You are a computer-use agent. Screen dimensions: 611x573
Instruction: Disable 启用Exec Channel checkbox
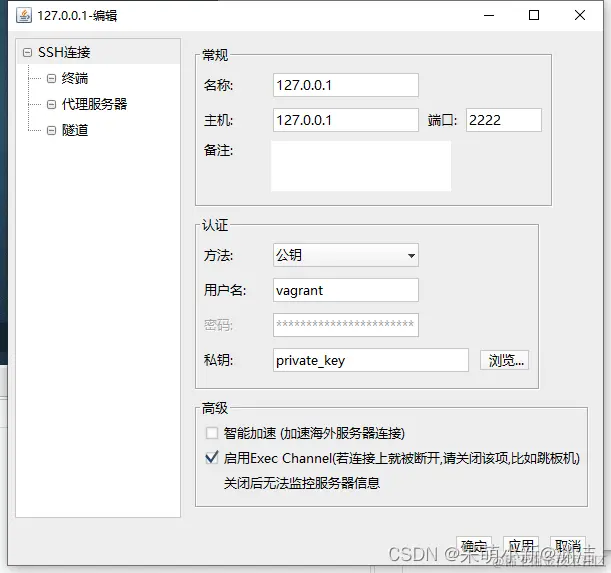(212, 458)
